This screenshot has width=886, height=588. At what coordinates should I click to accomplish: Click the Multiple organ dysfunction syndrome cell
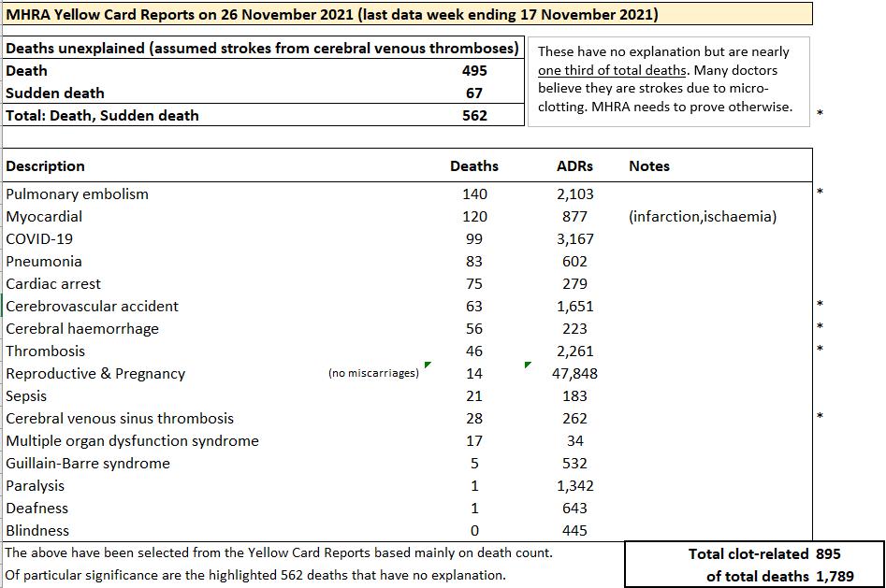point(132,441)
